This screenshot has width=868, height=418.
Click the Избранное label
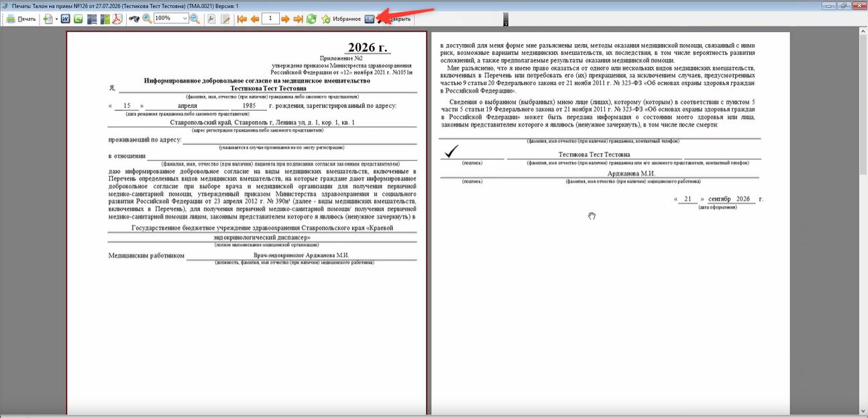(347, 19)
